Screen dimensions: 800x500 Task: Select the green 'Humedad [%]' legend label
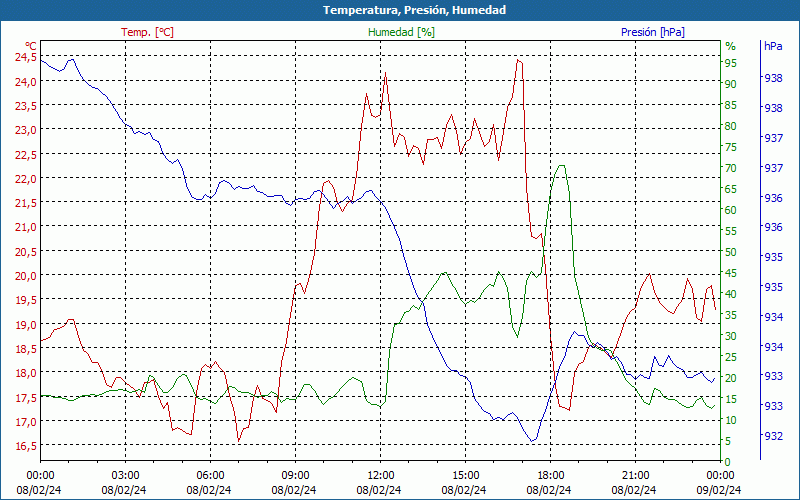pyautogui.click(x=401, y=32)
